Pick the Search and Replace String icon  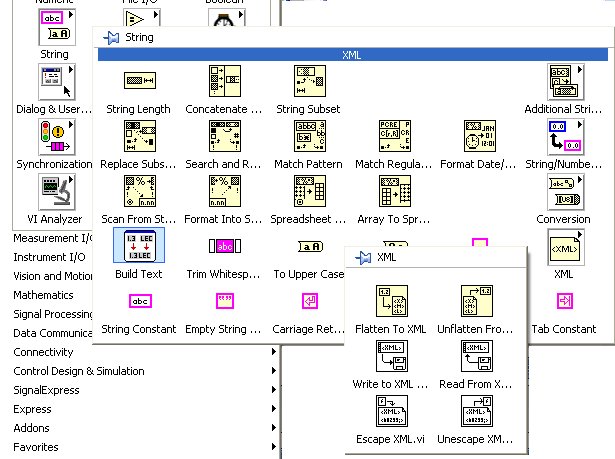coord(225,136)
